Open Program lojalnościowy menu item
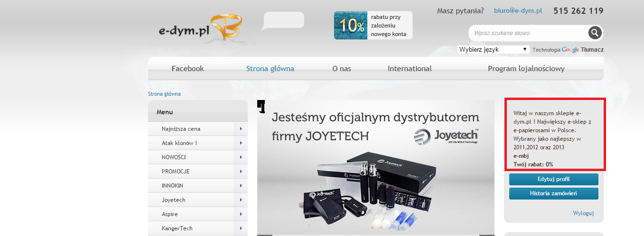This screenshot has height=236, width=644. pos(526,68)
